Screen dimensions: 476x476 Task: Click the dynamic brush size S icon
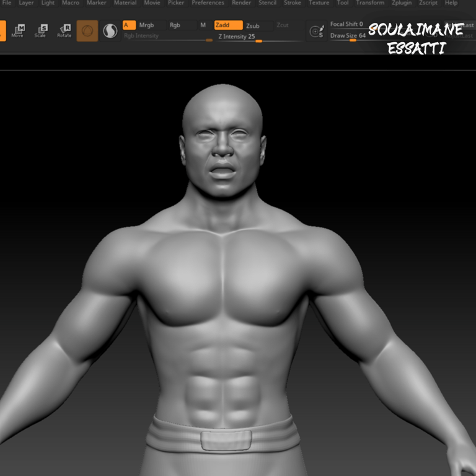[317, 31]
